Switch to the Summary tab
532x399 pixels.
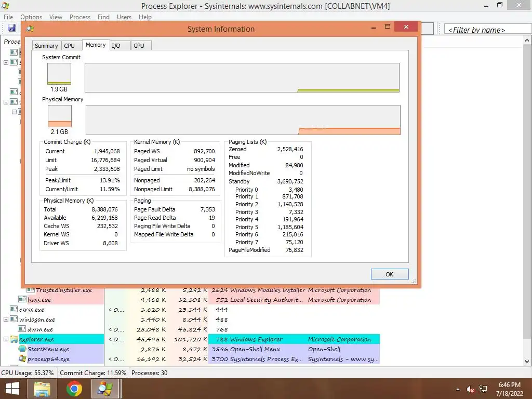click(x=46, y=46)
